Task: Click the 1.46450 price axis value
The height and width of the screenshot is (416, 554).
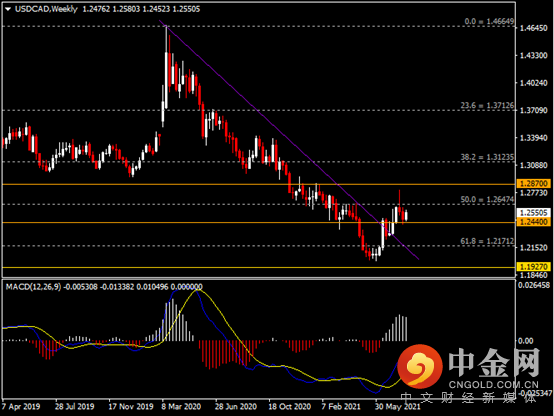Action: pyautogui.click(x=534, y=28)
